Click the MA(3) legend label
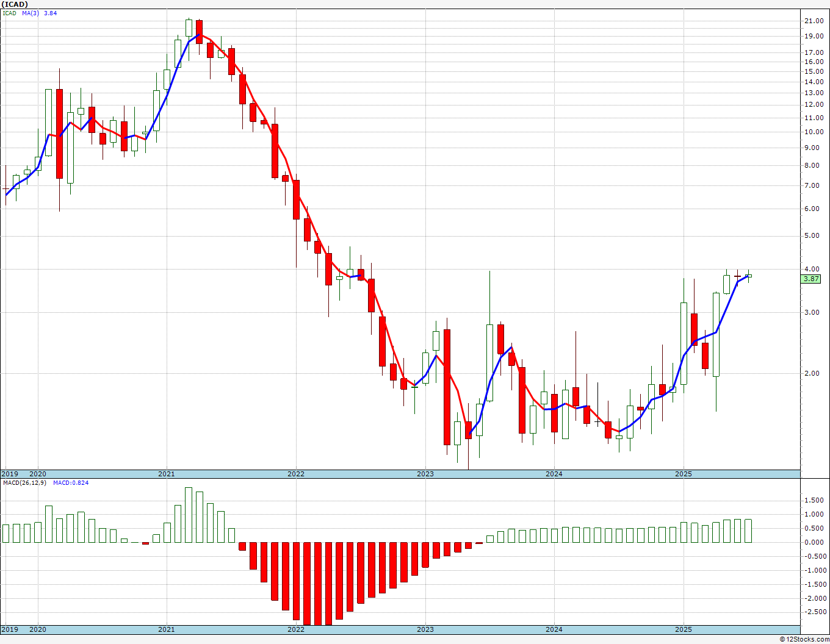The width and height of the screenshot is (830, 644). point(31,13)
